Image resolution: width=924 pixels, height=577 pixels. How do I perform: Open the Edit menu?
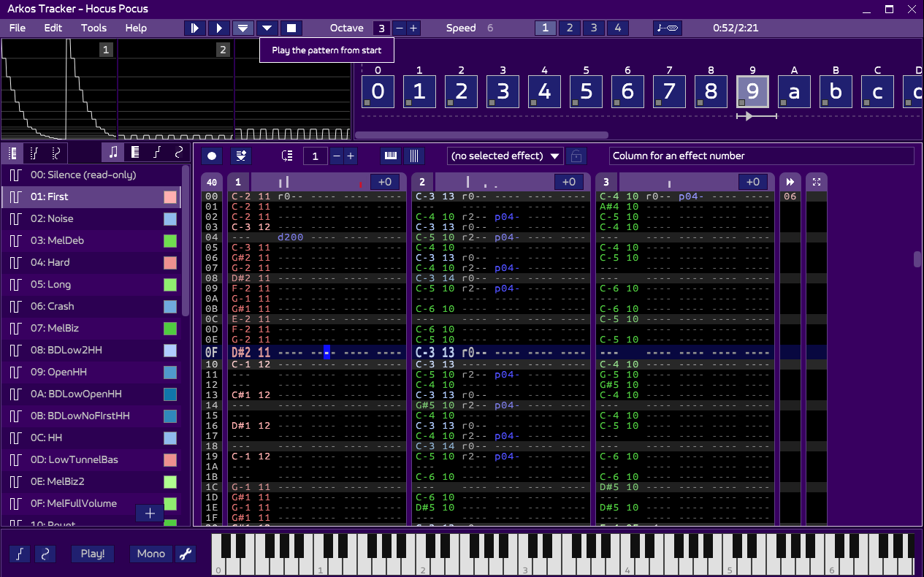pyautogui.click(x=53, y=28)
